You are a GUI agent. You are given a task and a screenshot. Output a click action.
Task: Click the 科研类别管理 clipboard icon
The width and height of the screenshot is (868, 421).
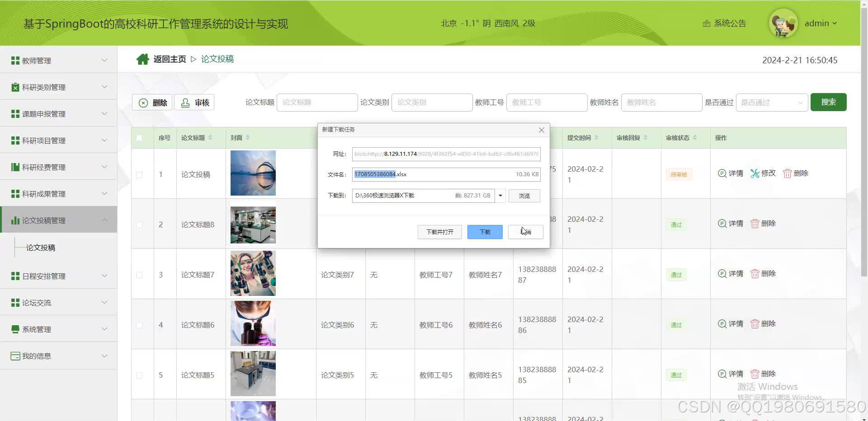coord(15,87)
